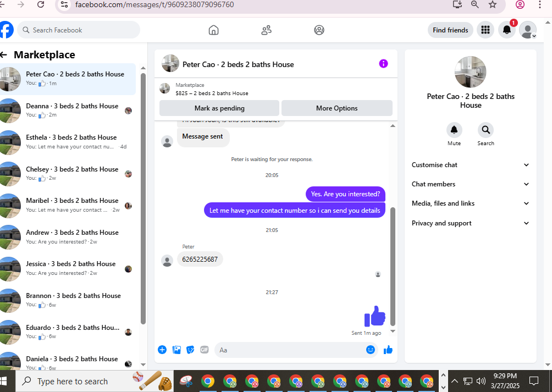
Task: Go back using the Marketplace back arrow
Action: click(x=4, y=54)
